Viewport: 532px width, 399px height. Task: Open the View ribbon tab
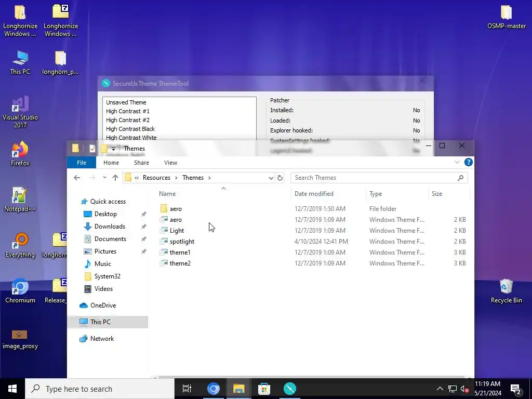pos(170,163)
